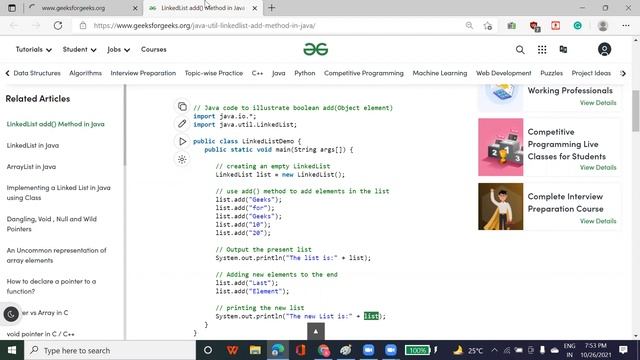This screenshot has width=640, height=360.
Task: Open File Explorer from taskbar
Action: click(255, 350)
